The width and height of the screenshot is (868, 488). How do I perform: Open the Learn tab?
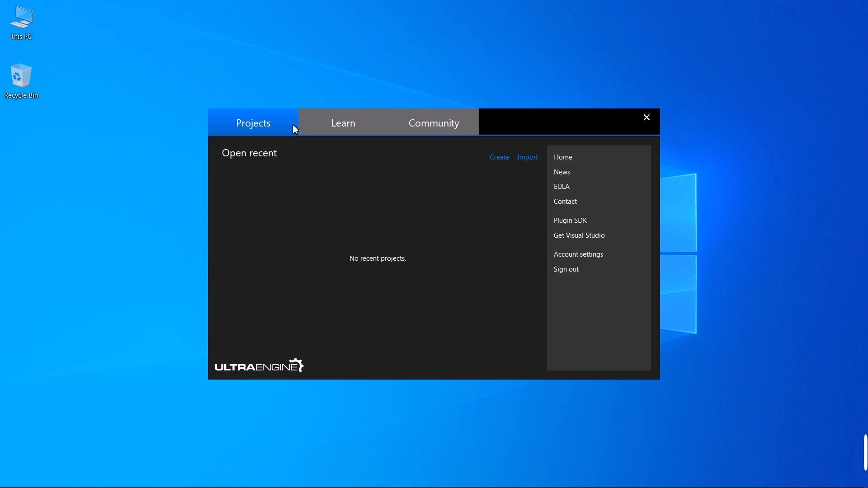coord(343,123)
